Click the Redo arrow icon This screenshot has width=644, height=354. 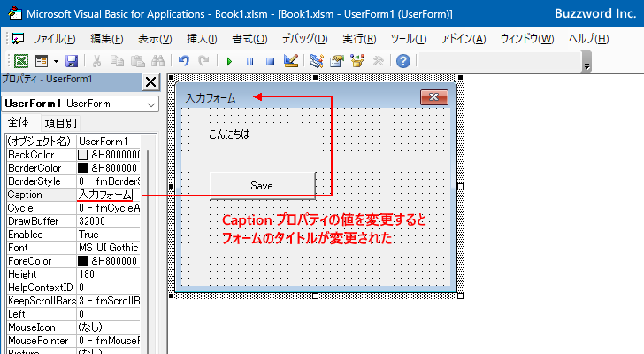click(203, 61)
